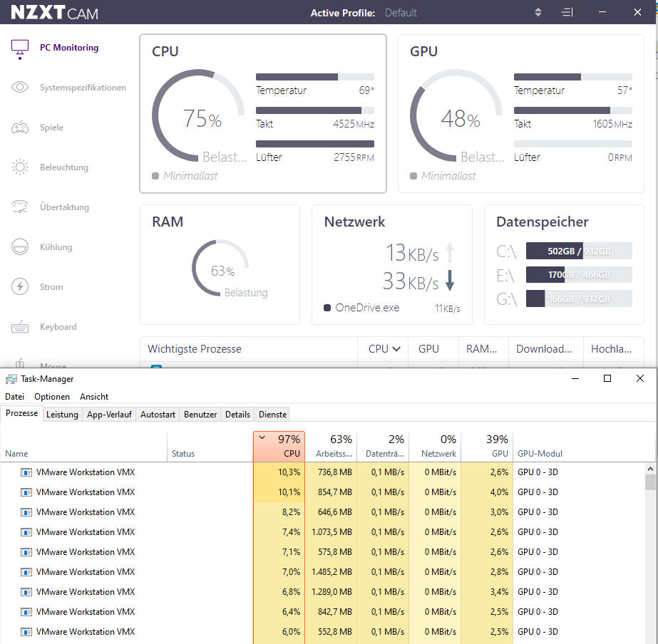This screenshot has width=658, height=644.
Task: Click the CPU column sort chevron in Task-Manager
Action: (262, 437)
